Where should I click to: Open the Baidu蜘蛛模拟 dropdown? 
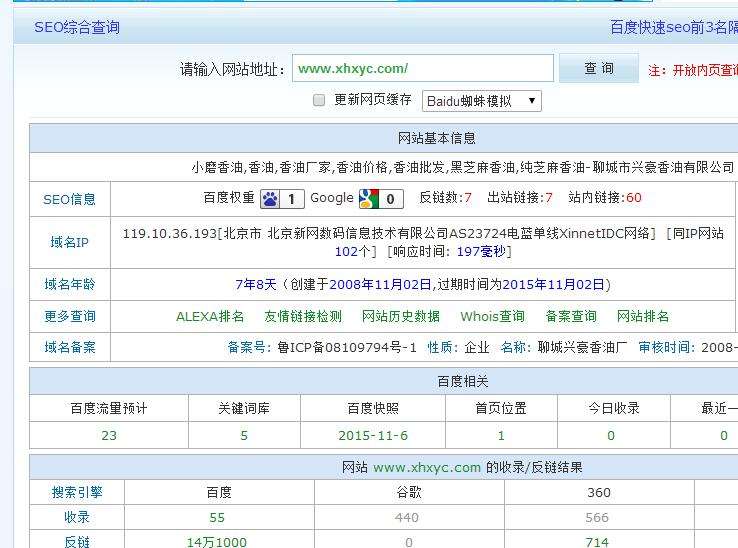482,101
